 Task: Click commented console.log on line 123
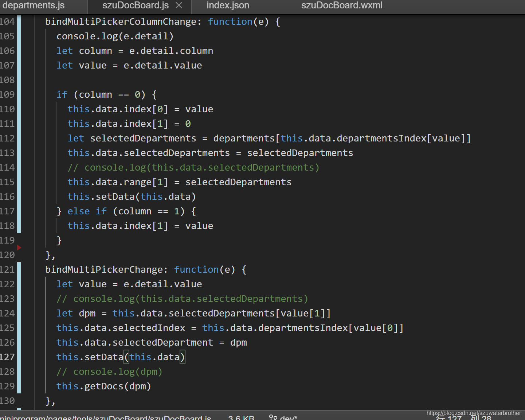(183, 299)
